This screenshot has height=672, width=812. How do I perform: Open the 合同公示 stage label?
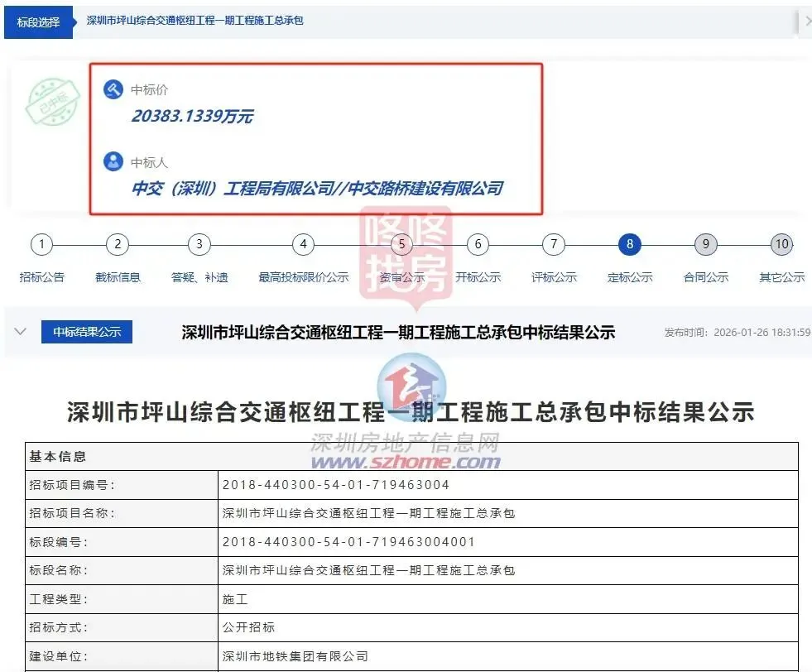click(706, 277)
